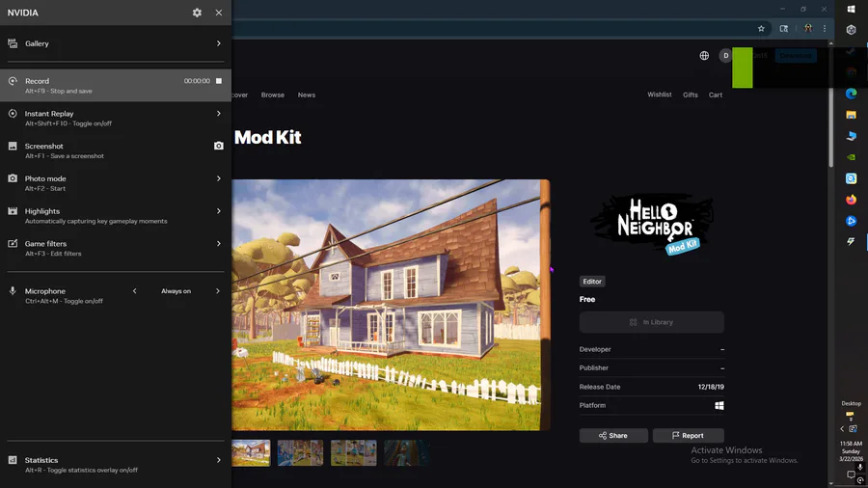Expand Instant Replay options chevron

[x=219, y=114]
